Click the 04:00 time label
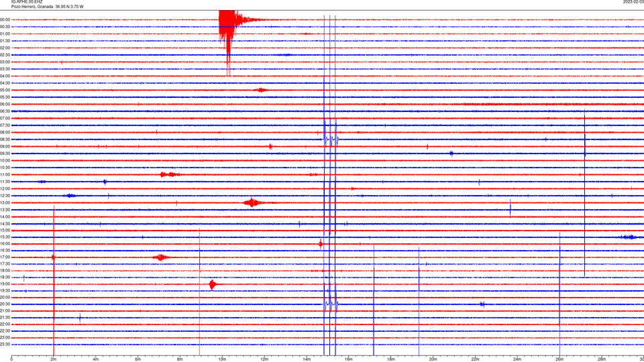The width and height of the screenshot is (644, 362). tap(5, 76)
